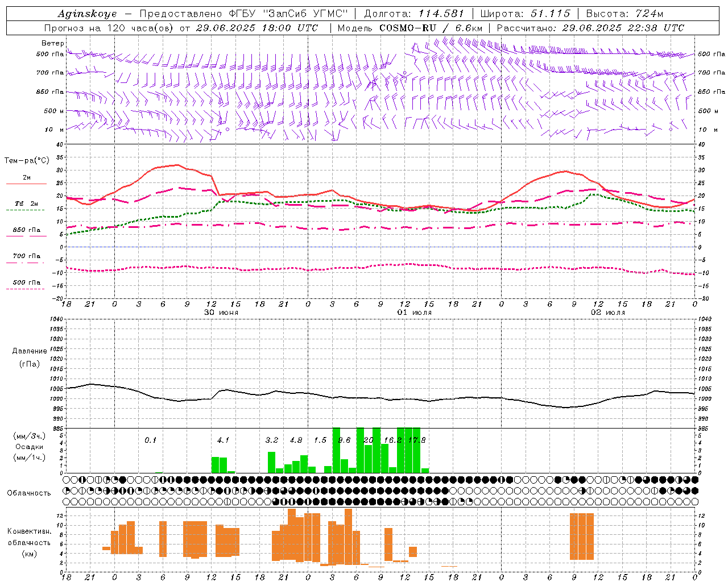
Task: Click the 17.8 precipitation total value
Action: [417, 440]
